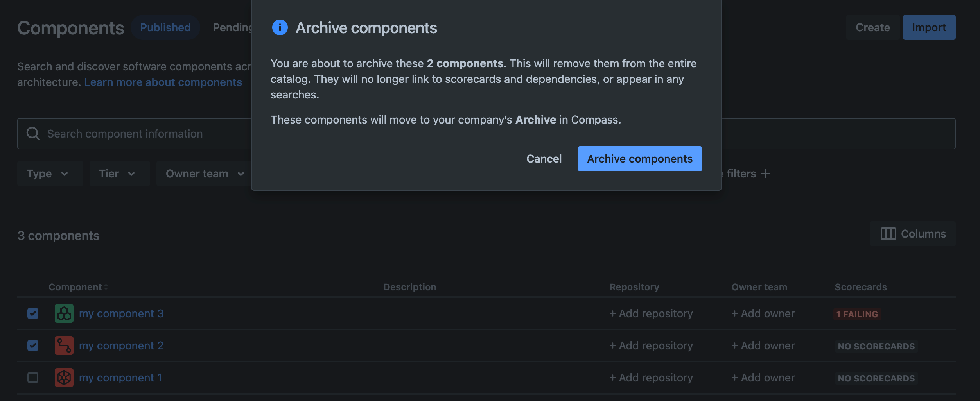Open the Tier filter dropdown
The image size is (980, 401).
[119, 174]
